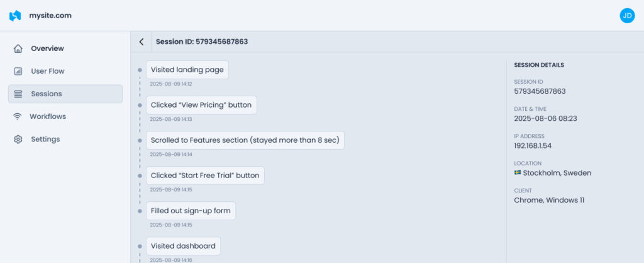
Task: Click the Workflows signal icon
Action: click(x=17, y=116)
